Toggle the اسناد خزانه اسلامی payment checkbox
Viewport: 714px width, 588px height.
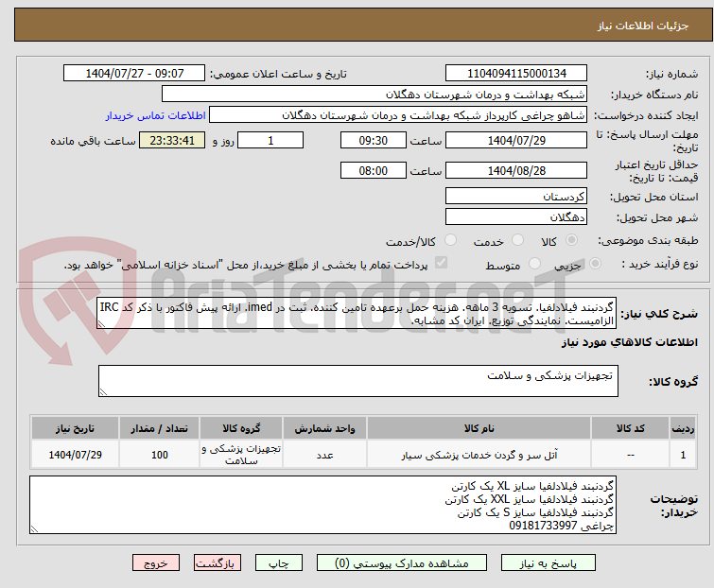pyautogui.click(x=442, y=263)
